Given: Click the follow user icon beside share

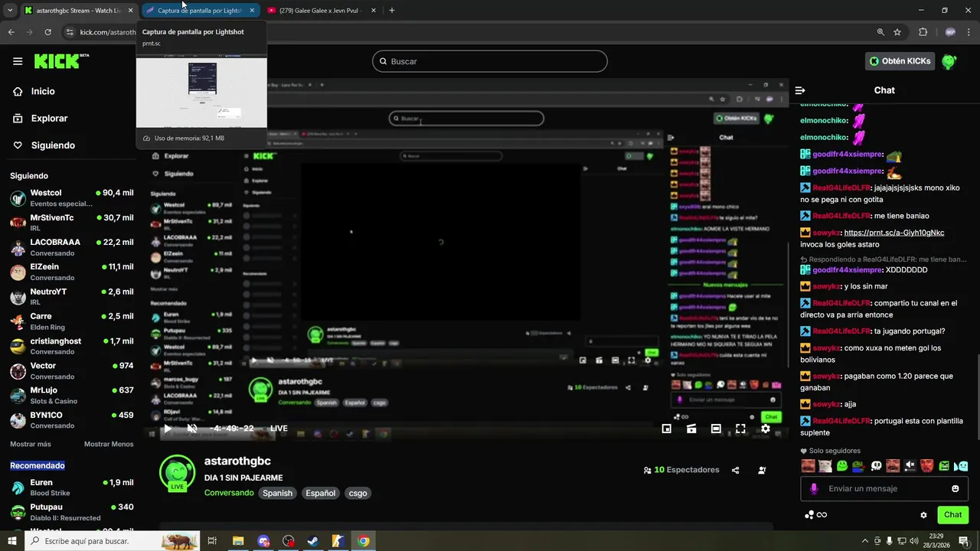Looking at the screenshot, I should pos(762,470).
